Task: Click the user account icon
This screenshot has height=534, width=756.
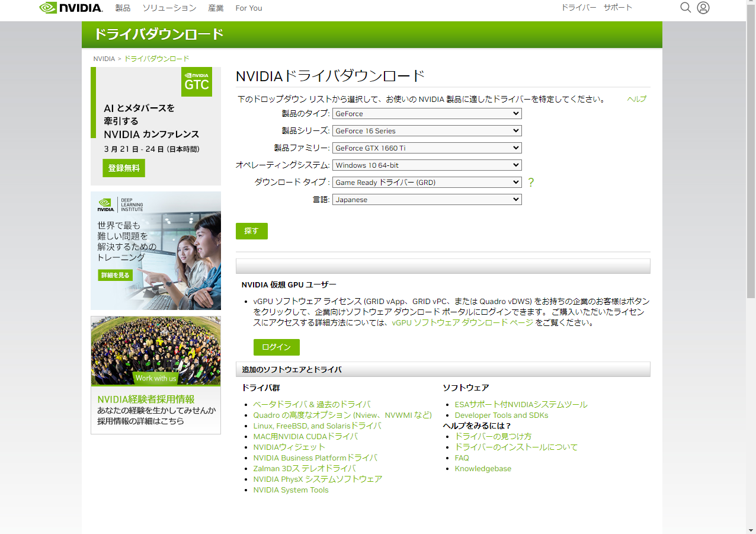Action: (x=703, y=8)
